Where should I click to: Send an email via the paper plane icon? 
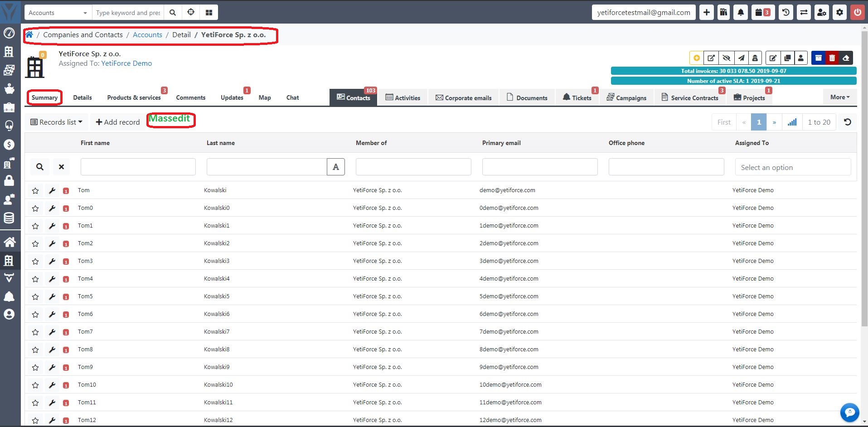741,58
